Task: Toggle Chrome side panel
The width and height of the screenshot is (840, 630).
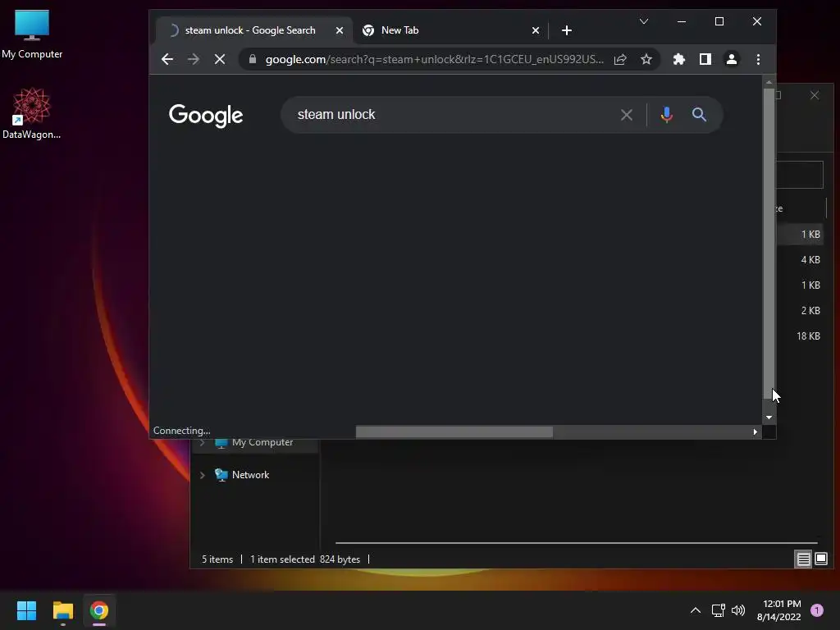Action: pyautogui.click(x=705, y=59)
